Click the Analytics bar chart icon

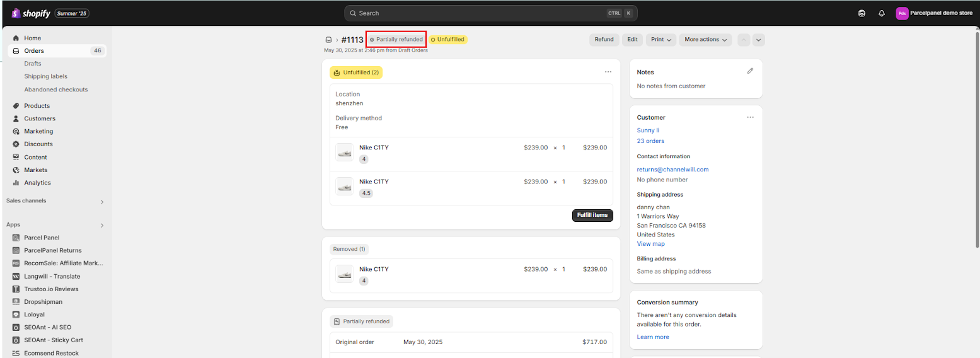click(x=16, y=183)
